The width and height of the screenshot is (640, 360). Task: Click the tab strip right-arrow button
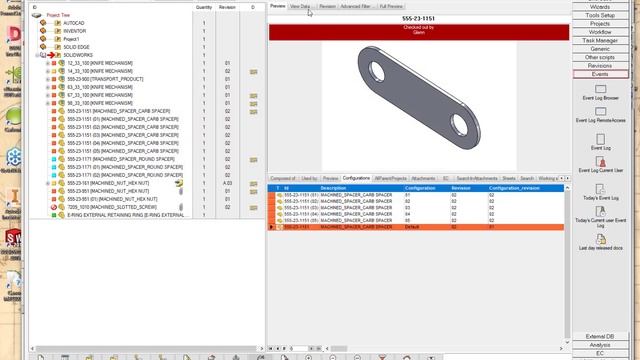[x=567, y=178]
